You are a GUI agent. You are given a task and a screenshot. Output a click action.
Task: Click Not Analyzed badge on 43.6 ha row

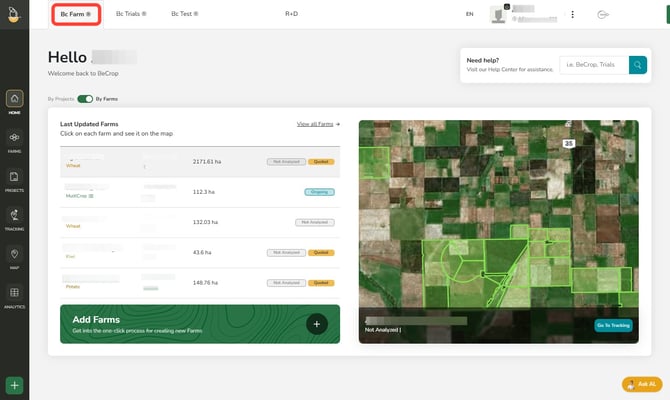[x=286, y=253]
